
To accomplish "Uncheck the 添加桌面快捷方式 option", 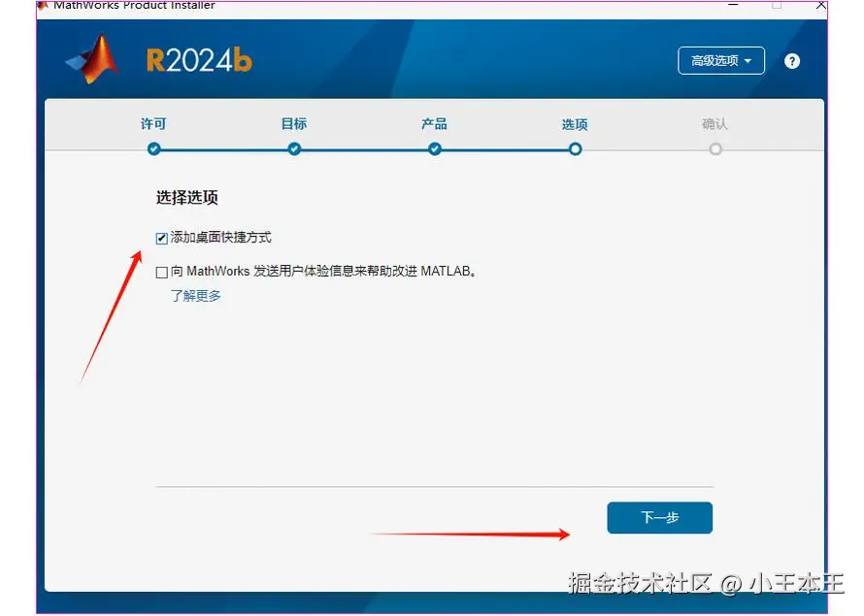I will tap(160, 237).
